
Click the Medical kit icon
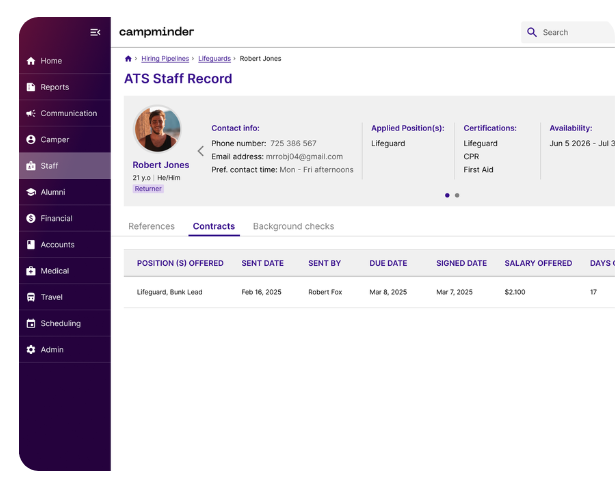(31, 271)
